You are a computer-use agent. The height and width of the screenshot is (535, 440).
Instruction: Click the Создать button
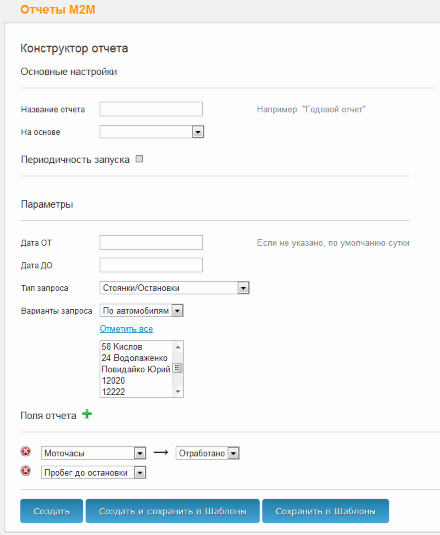tap(52, 511)
